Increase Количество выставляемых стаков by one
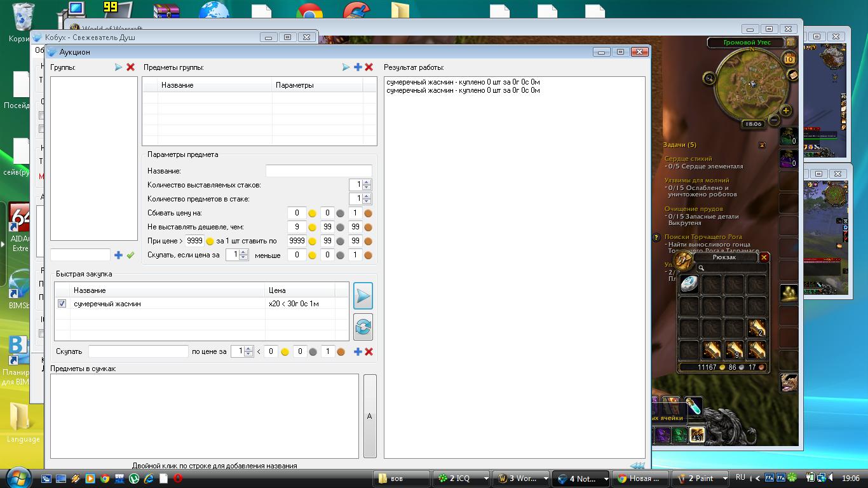Image resolution: width=868 pixels, height=488 pixels. pos(367,182)
